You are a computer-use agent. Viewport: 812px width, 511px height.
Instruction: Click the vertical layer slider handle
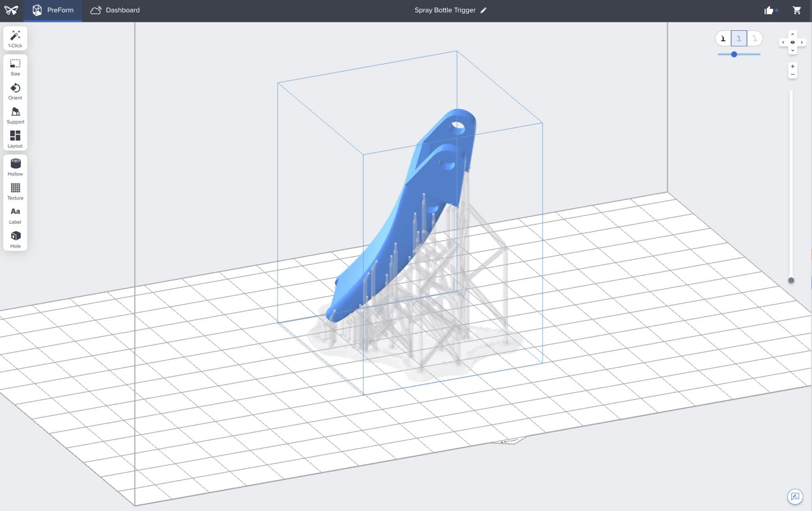click(791, 280)
